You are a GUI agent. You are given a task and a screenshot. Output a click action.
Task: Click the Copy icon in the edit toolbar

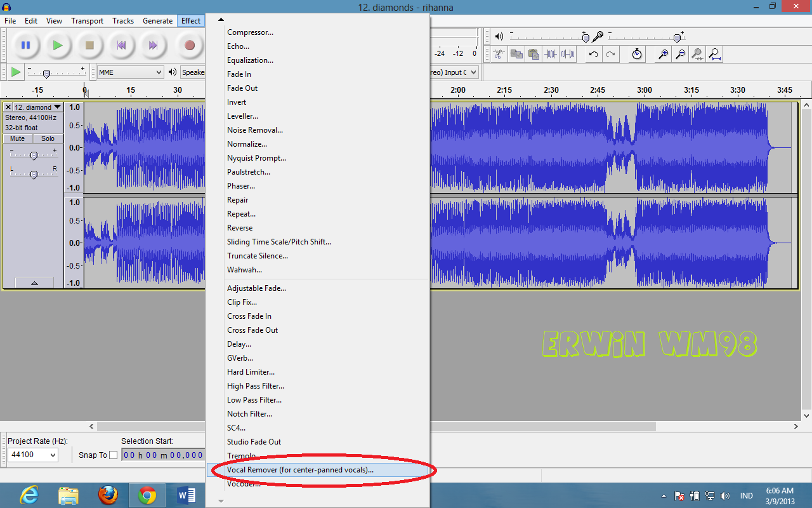pos(516,54)
